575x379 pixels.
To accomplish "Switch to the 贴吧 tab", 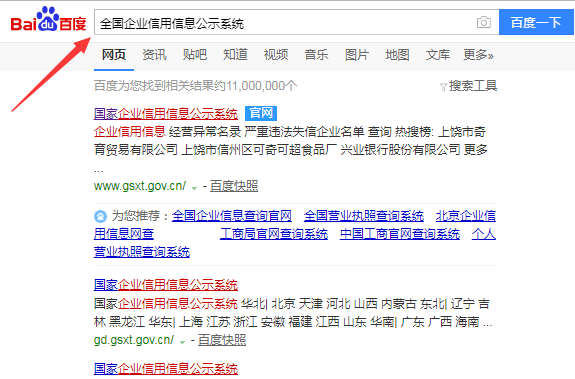I will pos(195,55).
